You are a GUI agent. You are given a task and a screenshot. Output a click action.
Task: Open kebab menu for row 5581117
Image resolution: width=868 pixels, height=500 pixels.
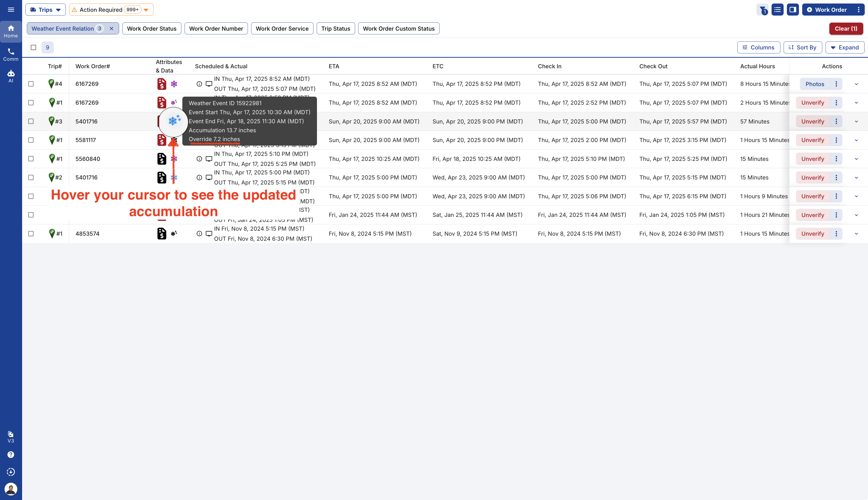836,140
